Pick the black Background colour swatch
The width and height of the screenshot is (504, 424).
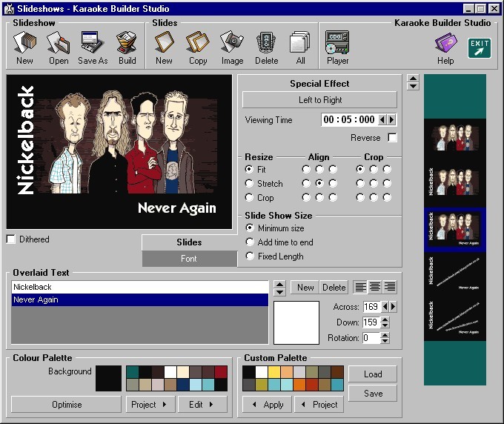(108, 378)
